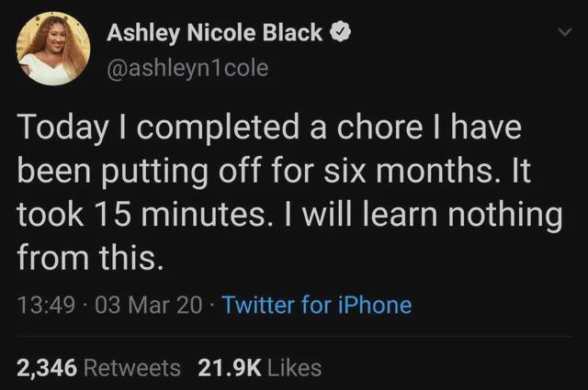Click the 2,346 retweet count
The height and width of the screenshot is (390, 588).
[46, 367]
